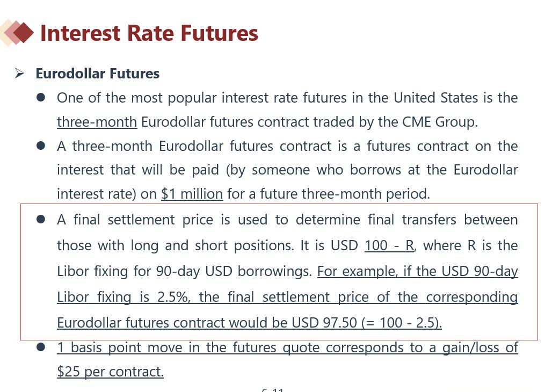Screen dimensions: 552x392
Task: Click the slide page number at bottom
Action: pos(273,390)
